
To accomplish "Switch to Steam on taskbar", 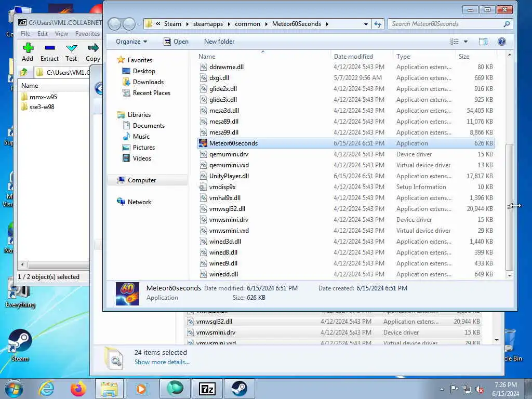I will [239, 389].
